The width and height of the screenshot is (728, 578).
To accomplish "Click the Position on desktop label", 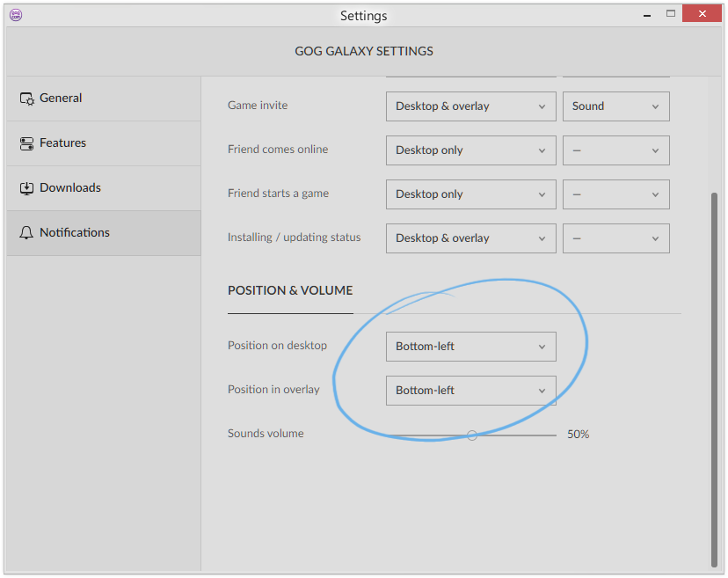I will pos(277,346).
